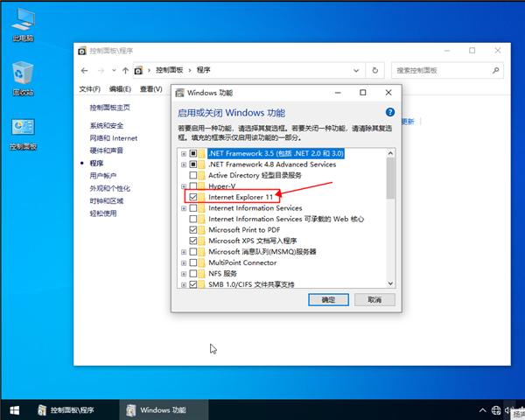
Task: Click the Control Panel icon in address bar
Action: pyautogui.click(x=138, y=70)
